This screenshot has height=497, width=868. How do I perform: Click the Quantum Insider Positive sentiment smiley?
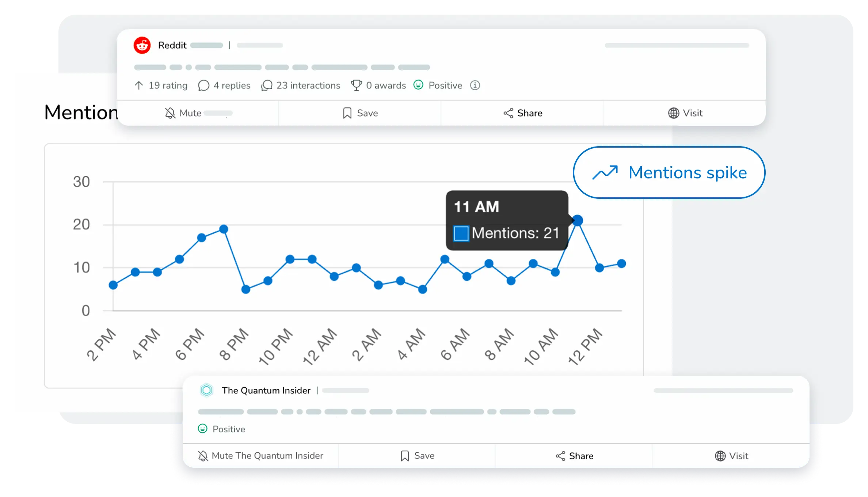[203, 429]
